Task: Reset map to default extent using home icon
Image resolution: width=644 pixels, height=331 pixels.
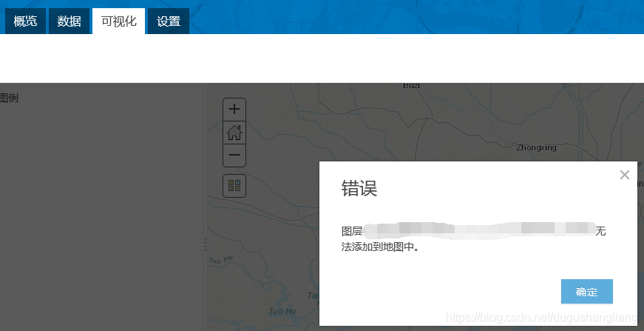Action: [x=234, y=133]
